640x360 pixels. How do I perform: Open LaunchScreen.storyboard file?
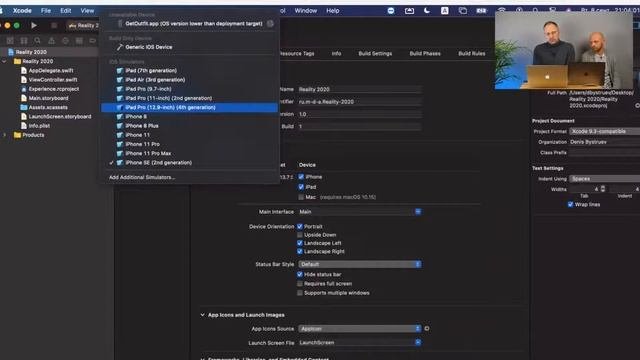(60, 116)
